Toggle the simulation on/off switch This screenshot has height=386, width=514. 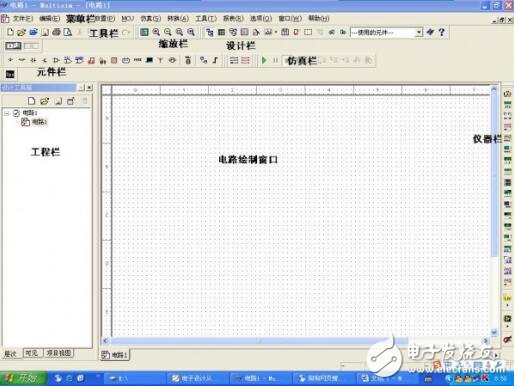pyautogui.click(x=13, y=46)
